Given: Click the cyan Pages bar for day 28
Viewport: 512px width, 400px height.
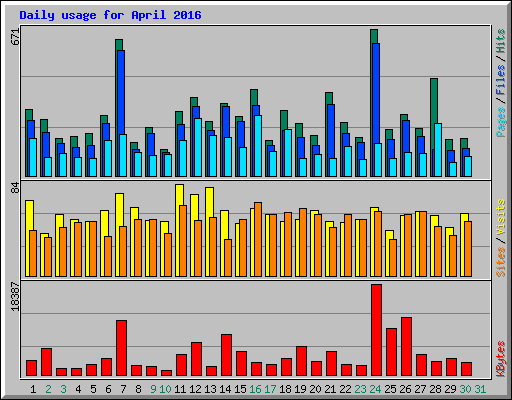Looking at the screenshot, I should (438, 150).
